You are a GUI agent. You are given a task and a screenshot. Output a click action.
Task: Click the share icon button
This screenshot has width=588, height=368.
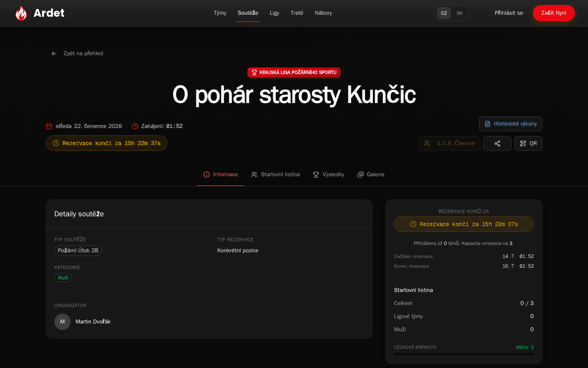497,144
